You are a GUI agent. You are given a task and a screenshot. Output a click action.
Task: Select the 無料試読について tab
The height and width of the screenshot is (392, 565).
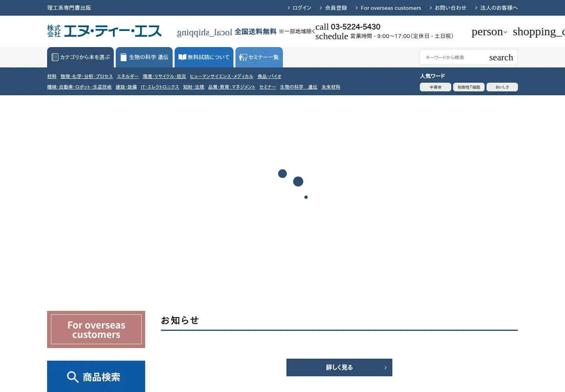coord(204,57)
